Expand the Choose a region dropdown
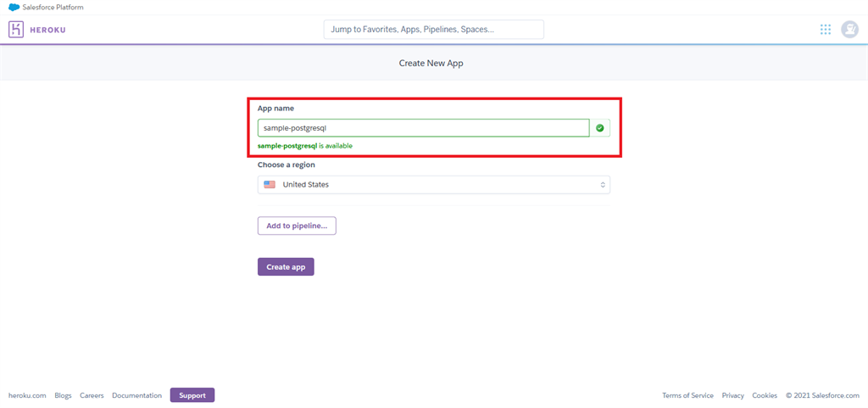868x408 pixels. tap(433, 185)
